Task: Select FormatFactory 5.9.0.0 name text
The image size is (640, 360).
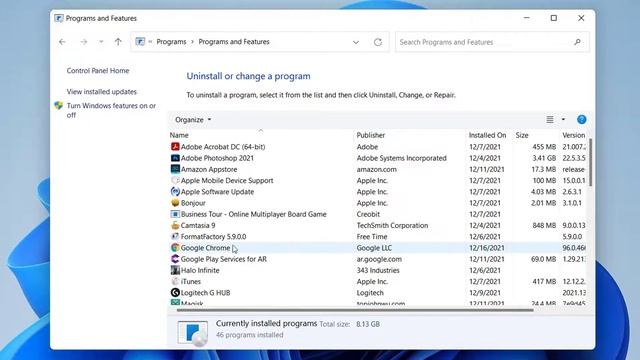Action: coord(213,236)
